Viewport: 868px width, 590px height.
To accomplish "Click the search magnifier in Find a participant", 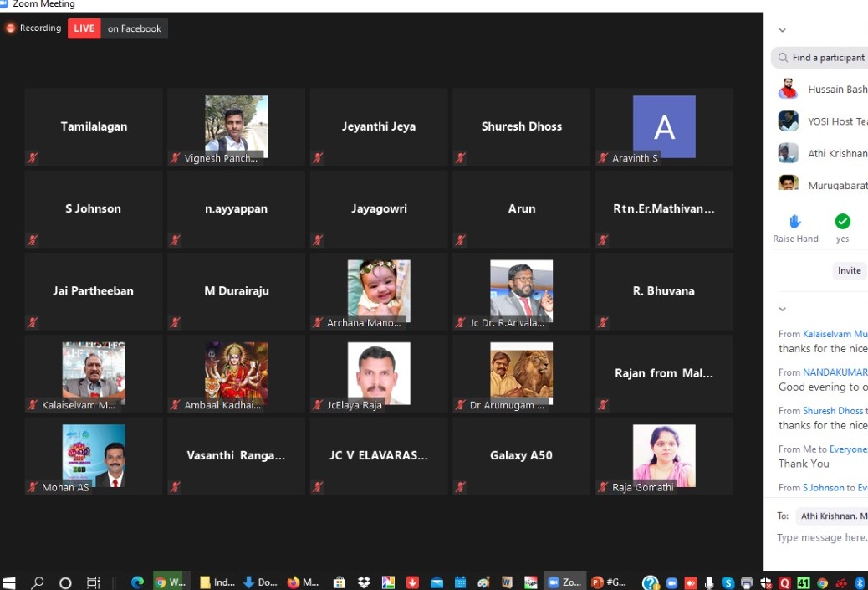I will [x=783, y=58].
